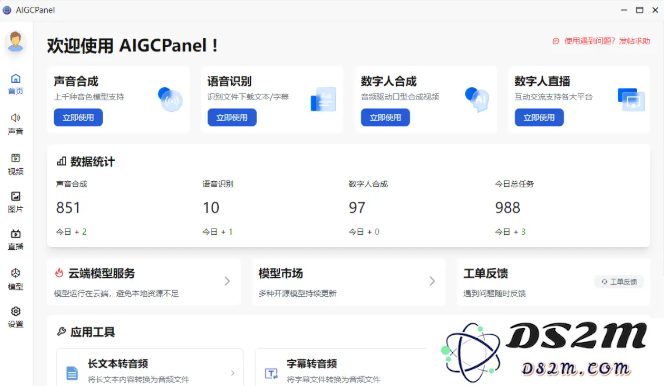Viewport: 664px width, 386px height.
Task: Open the 设置 settings section
Action: (x=16, y=317)
